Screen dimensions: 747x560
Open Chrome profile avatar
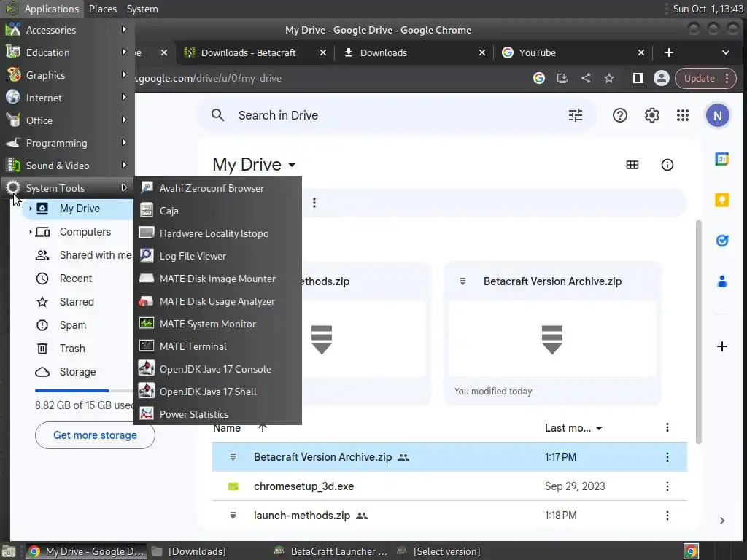coord(661,78)
